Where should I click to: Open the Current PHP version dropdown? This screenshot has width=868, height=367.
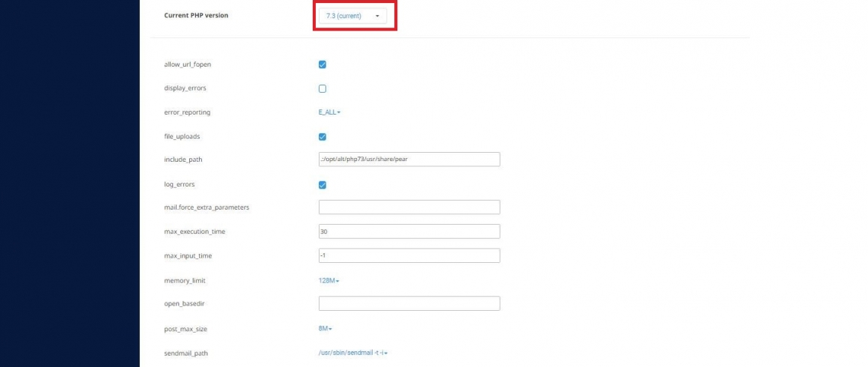(x=352, y=16)
